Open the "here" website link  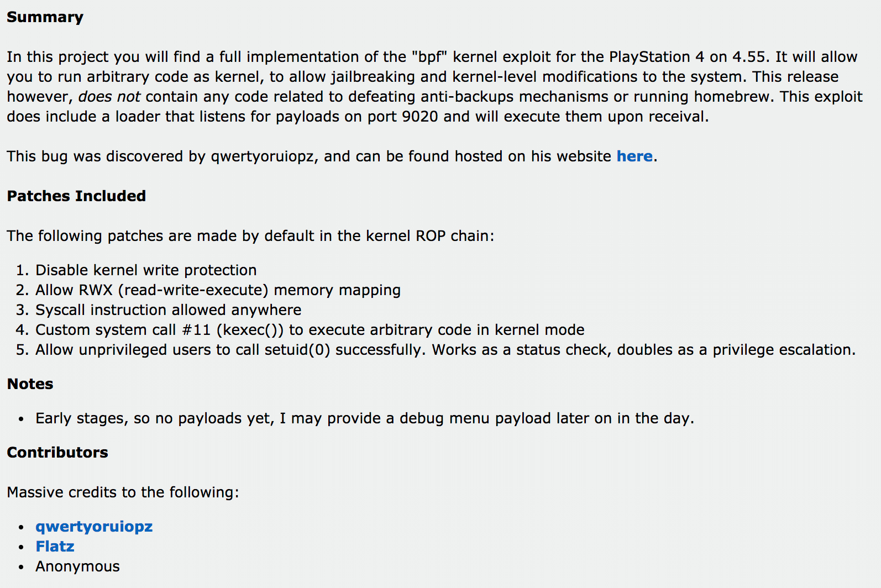634,156
